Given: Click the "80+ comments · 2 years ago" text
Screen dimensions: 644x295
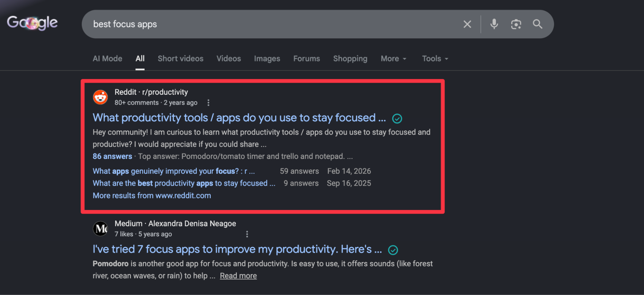Looking at the screenshot, I should click(x=156, y=103).
